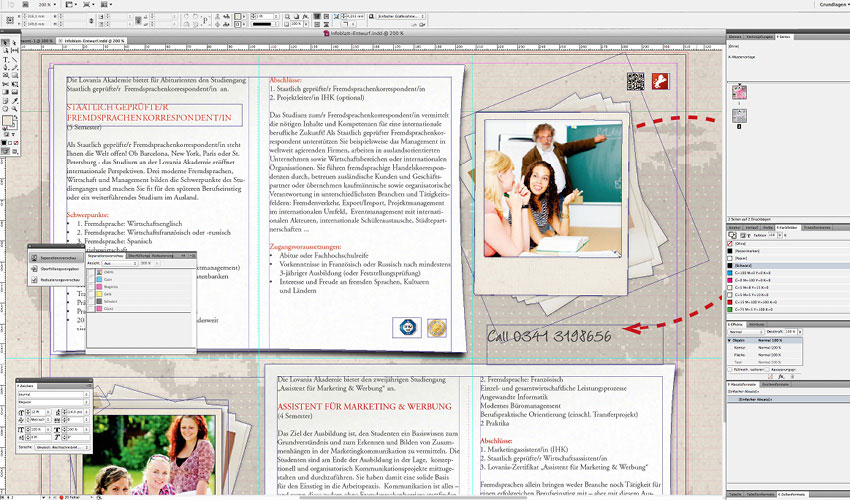Open the view options dropdown in application bar
850x500 pixels.
pos(71,4)
